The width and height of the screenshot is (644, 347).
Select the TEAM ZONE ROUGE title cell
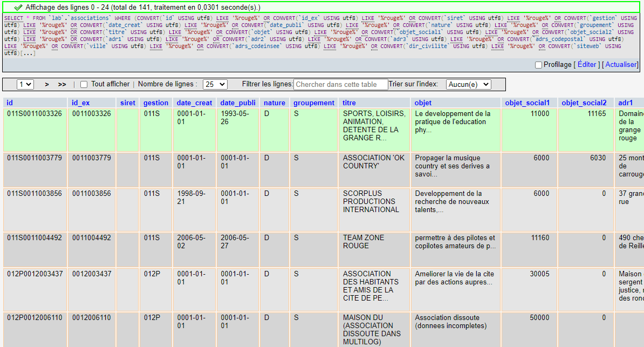pos(374,249)
